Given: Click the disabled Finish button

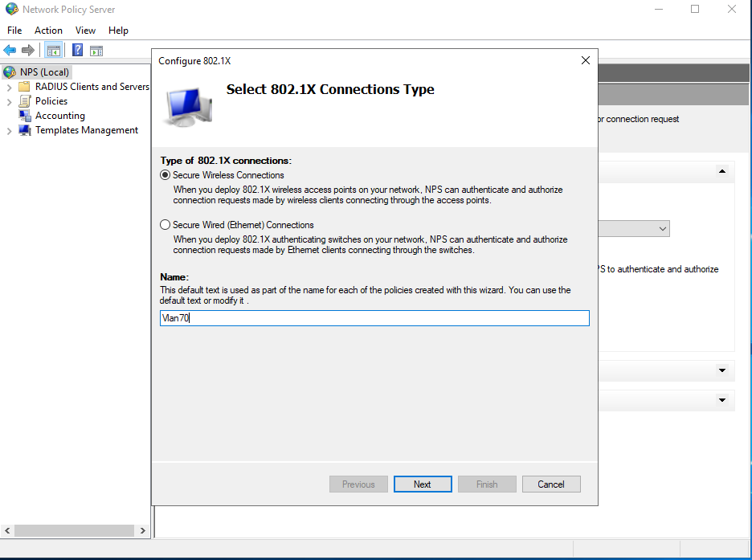Looking at the screenshot, I should (487, 484).
